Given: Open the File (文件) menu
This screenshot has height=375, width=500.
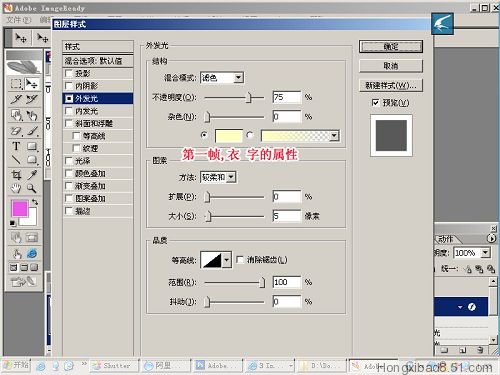Looking at the screenshot, I should click(x=18, y=20).
